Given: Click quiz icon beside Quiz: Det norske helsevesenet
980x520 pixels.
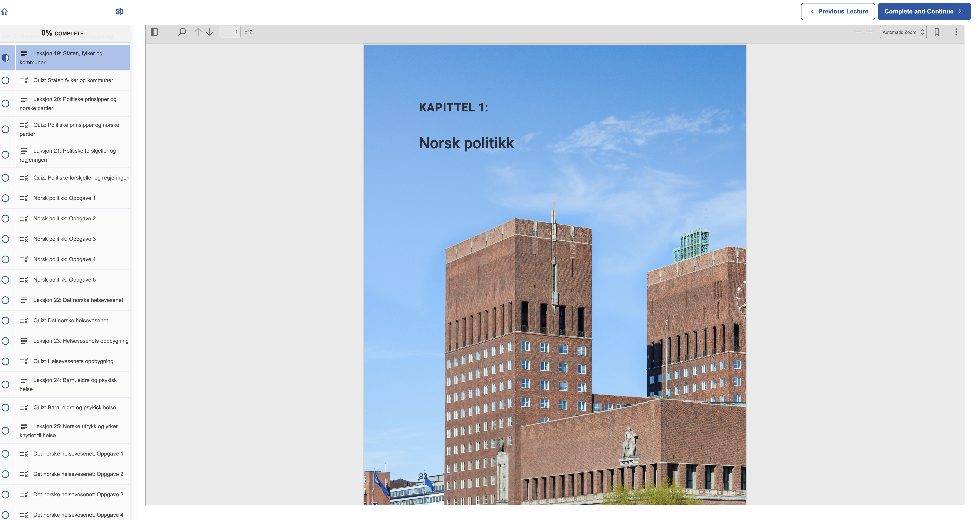Looking at the screenshot, I should pyautogui.click(x=24, y=321).
